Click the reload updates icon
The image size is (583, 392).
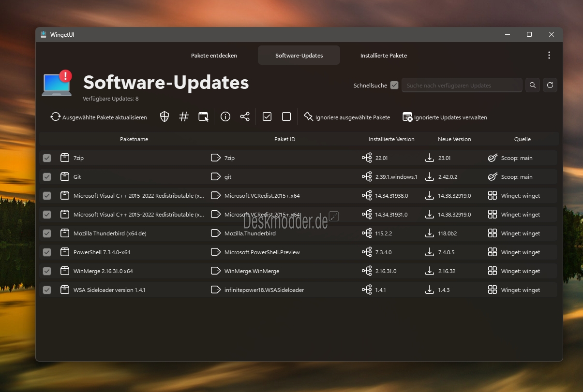(x=550, y=85)
